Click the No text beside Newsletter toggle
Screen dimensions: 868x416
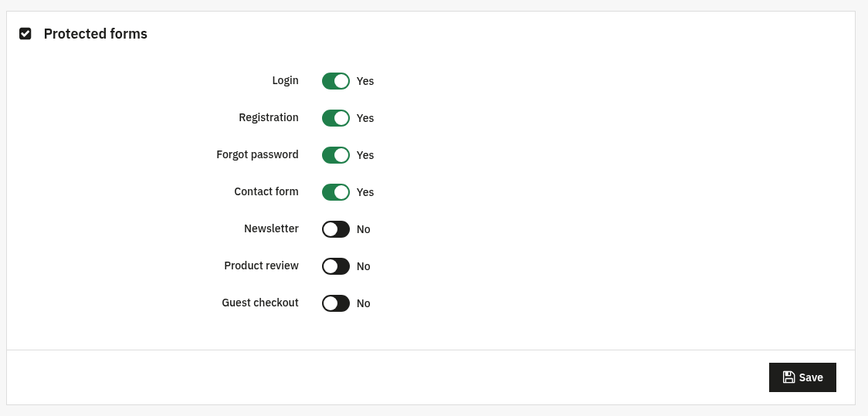363,229
